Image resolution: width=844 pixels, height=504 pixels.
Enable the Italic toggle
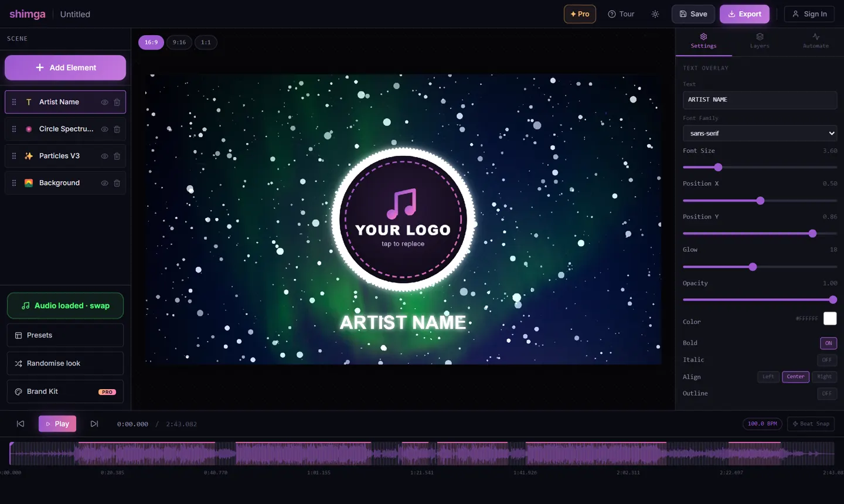[x=827, y=360]
